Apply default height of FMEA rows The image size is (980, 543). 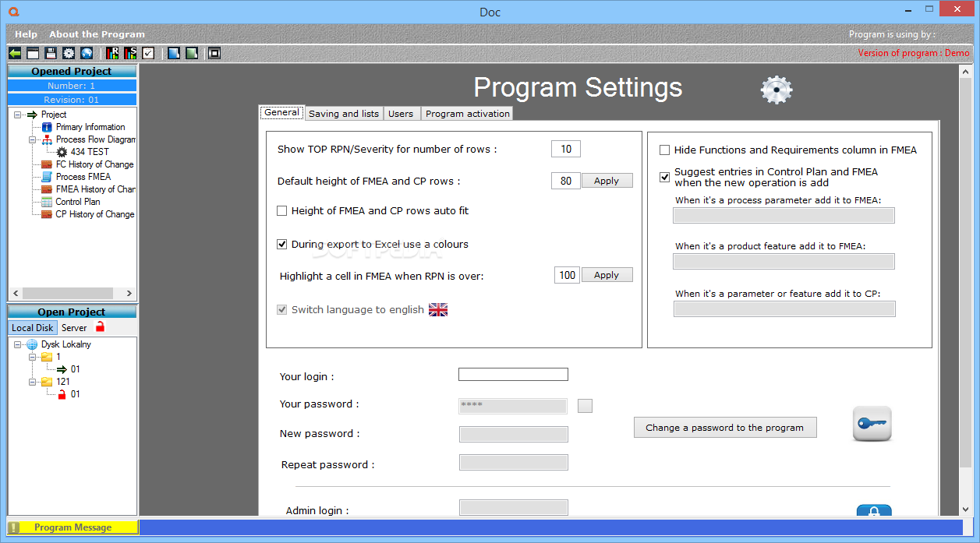tap(607, 181)
